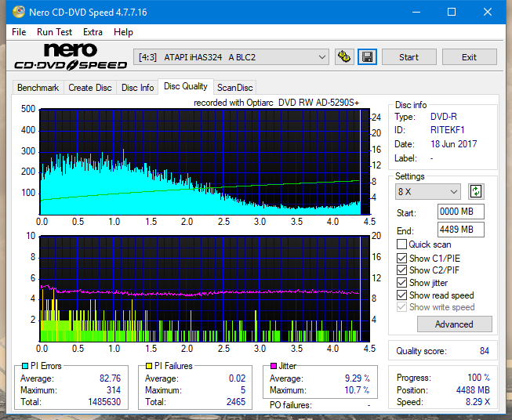Click the Speed value 8.29 X
This screenshot has height=420, width=512.
point(478,402)
